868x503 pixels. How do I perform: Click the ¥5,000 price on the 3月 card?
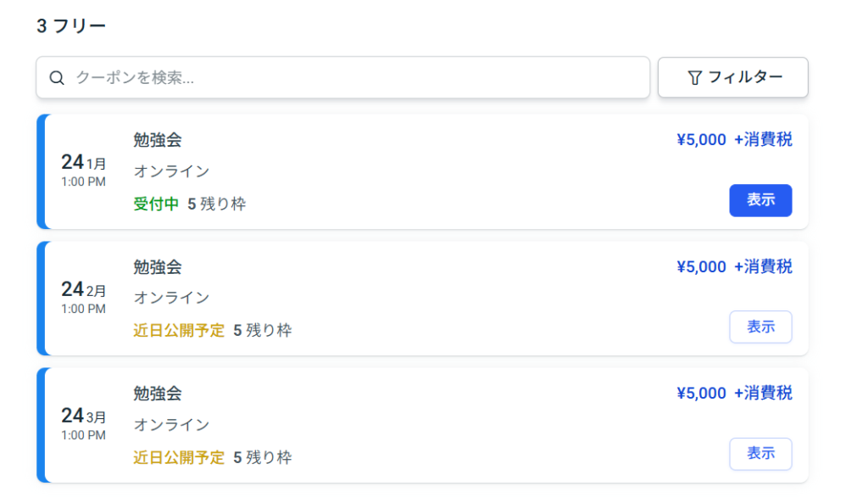[701, 394]
